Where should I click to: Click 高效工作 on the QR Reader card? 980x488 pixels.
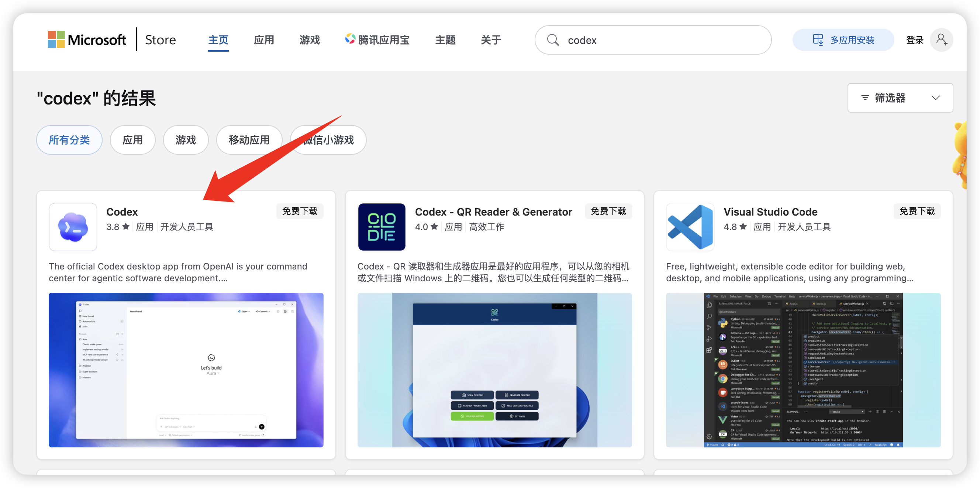coord(487,227)
